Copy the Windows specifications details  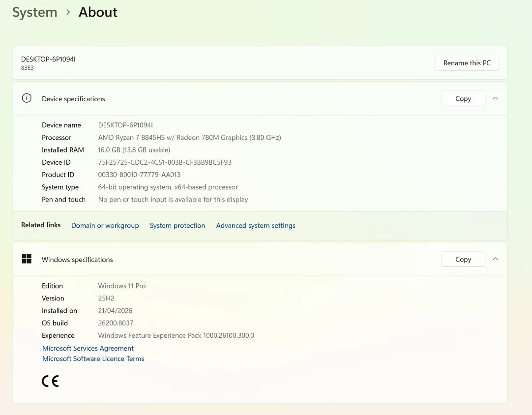463,259
